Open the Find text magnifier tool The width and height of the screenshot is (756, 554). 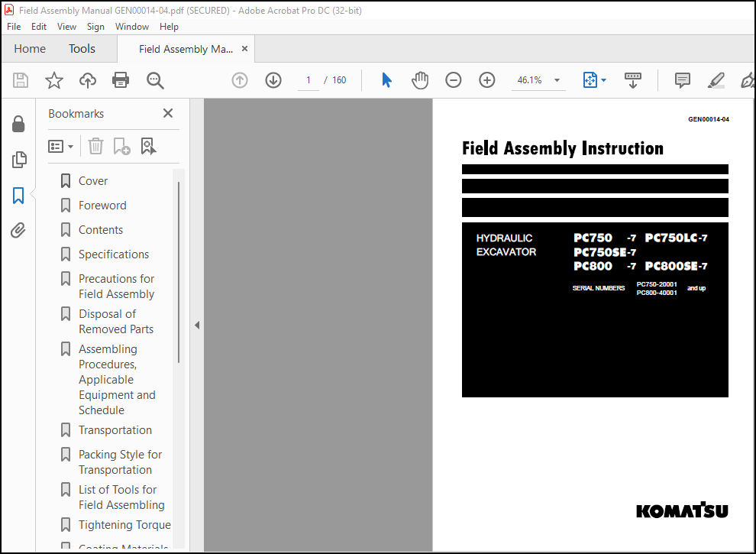[155, 80]
